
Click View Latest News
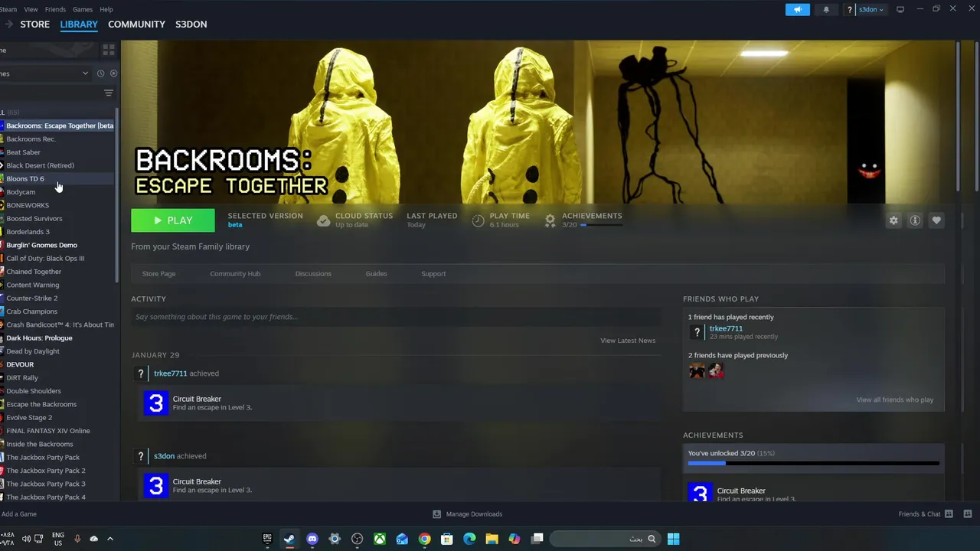click(628, 341)
